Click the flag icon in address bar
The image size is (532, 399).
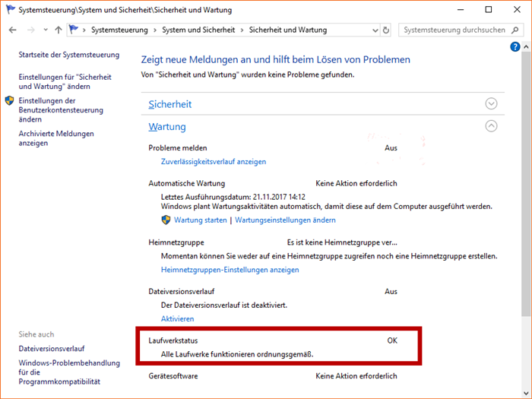(x=74, y=30)
